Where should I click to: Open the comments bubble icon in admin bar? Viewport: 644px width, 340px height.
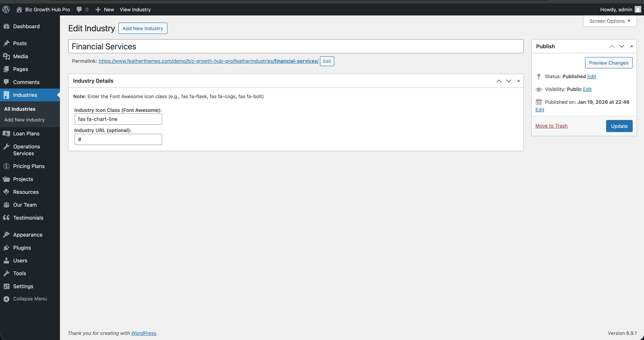click(79, 9)
